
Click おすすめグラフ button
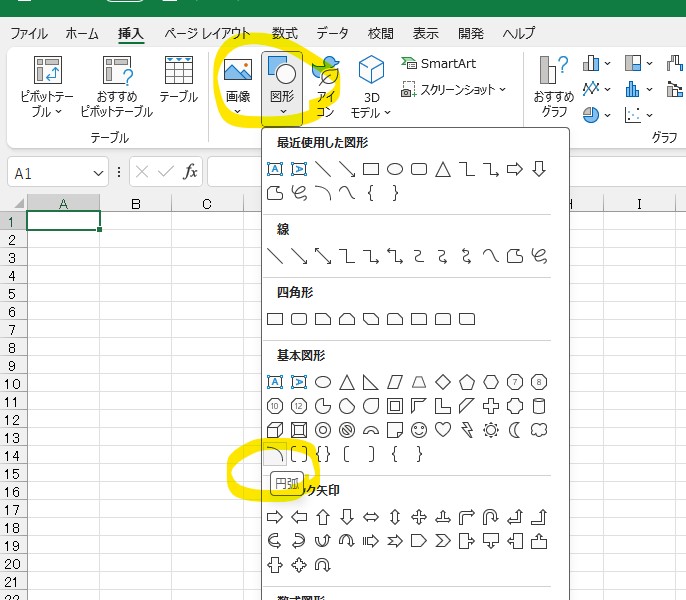coord(554,88)
